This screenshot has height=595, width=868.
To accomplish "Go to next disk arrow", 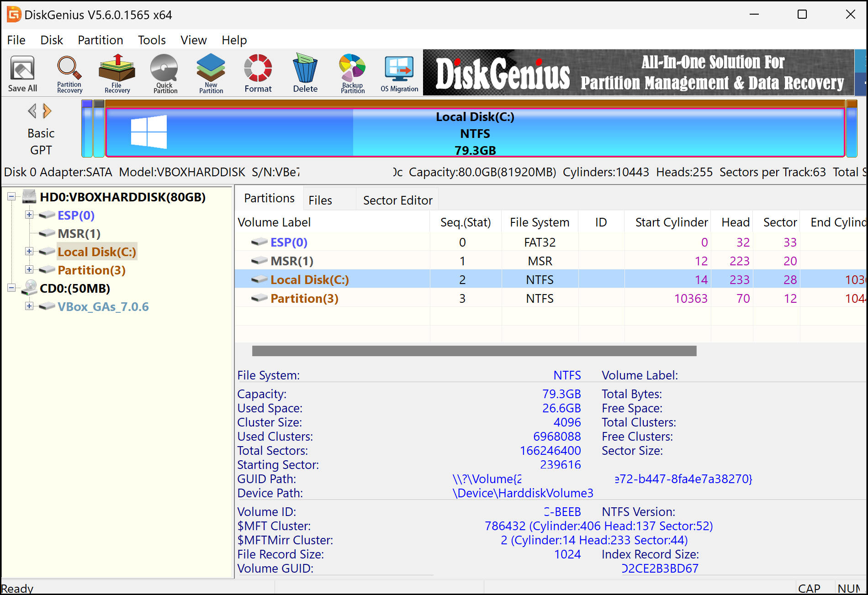I will coord(47,111).
